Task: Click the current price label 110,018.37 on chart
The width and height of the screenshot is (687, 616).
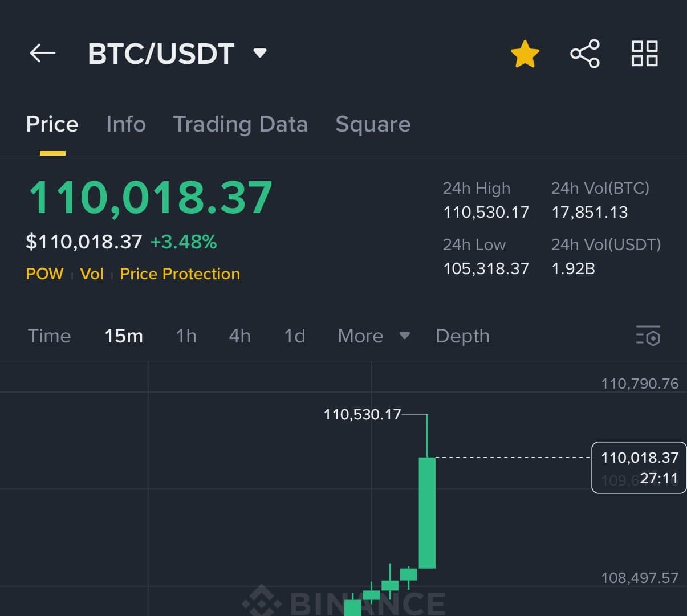Action: click(639, 458)
